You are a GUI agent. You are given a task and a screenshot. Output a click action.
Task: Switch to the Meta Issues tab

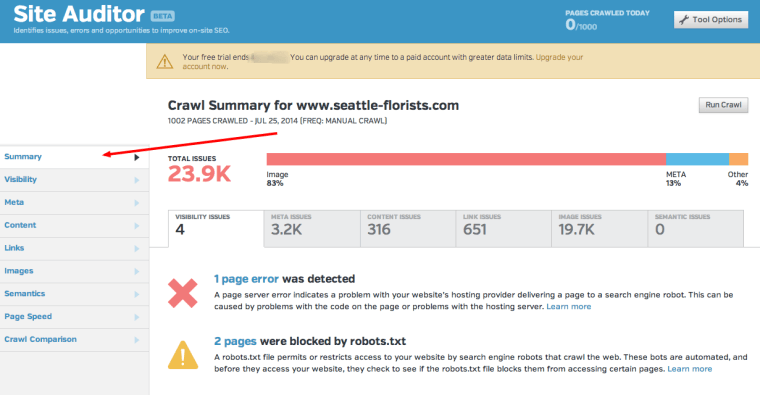click(312, 228)
